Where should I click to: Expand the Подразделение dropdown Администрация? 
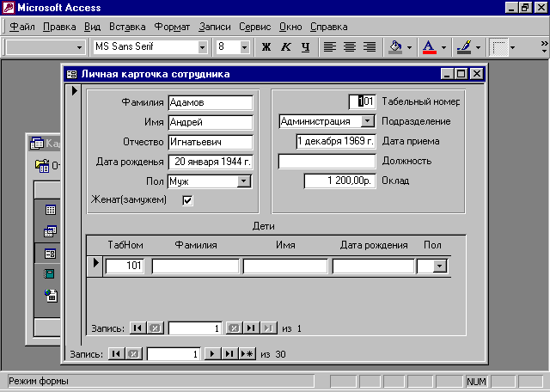(x=367, y=121)
